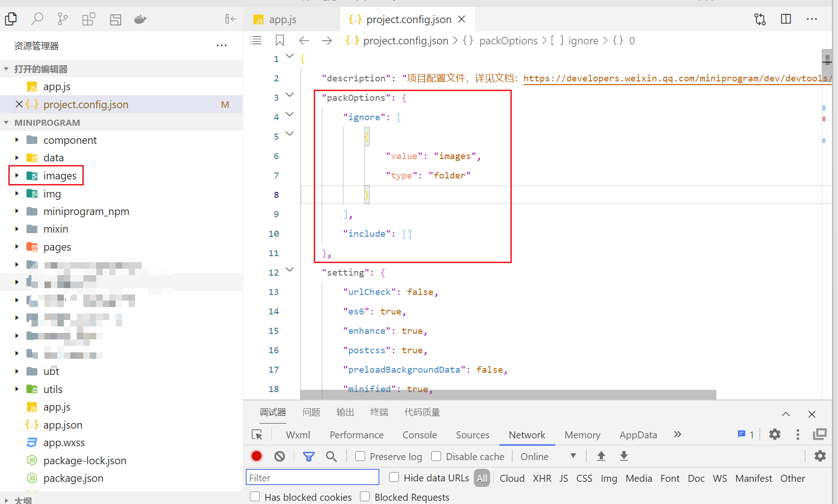Clear the network log
Viewport: 838px width, 504px height.
279,456
